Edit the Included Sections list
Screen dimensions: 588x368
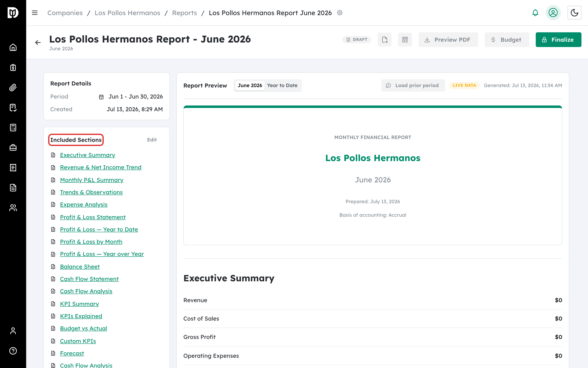[x=152, y=140]
